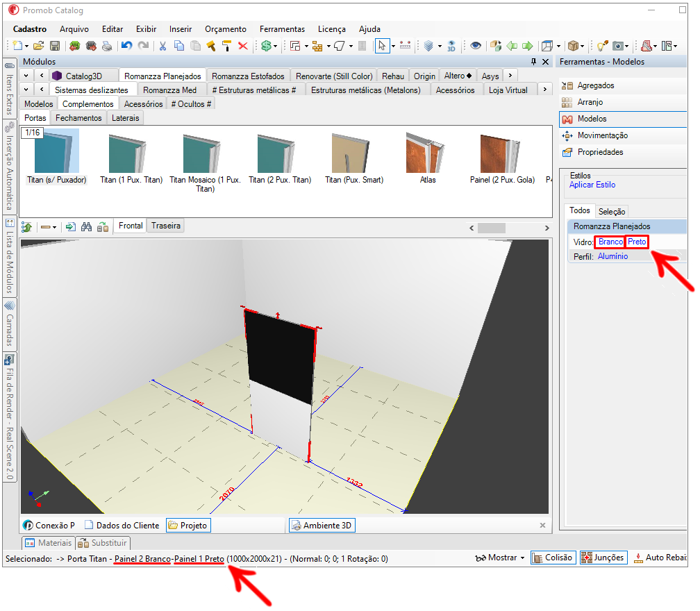Viewport: 700px width, 611px height.
Task: Click the brick wall builder icon
Action: click(317, 46)
